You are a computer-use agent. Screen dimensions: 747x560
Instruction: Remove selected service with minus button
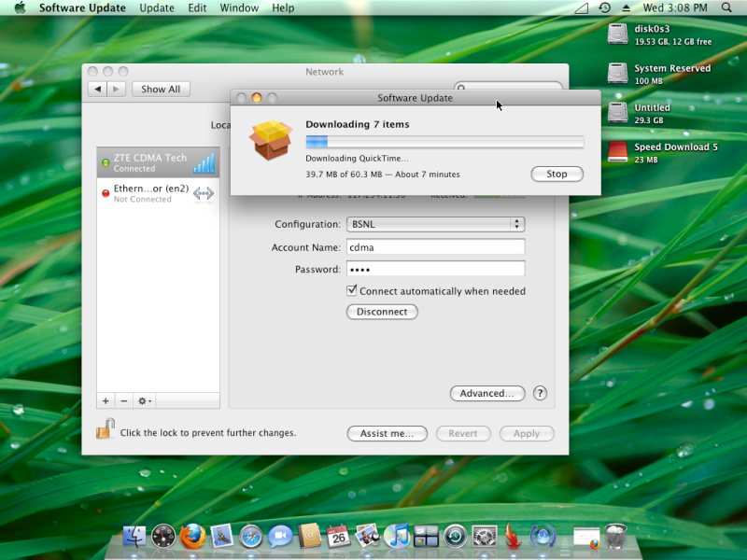pyautogui.click(x=124, y=400)
